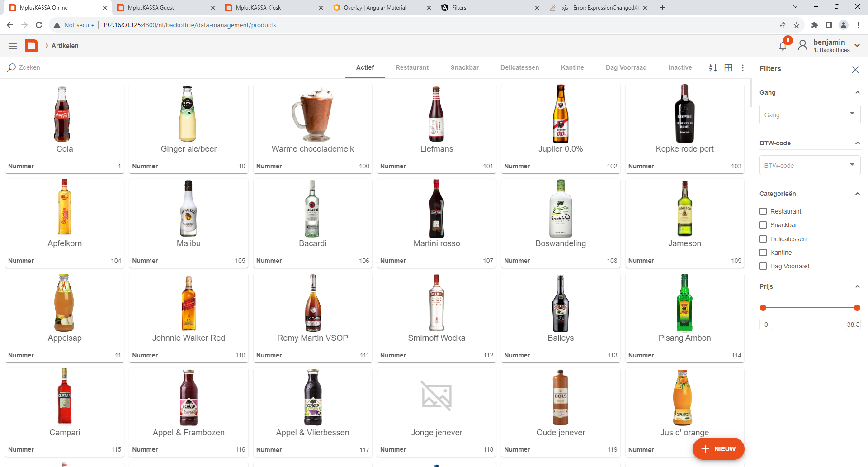Open the Chrome profile icon

point(844,25)
